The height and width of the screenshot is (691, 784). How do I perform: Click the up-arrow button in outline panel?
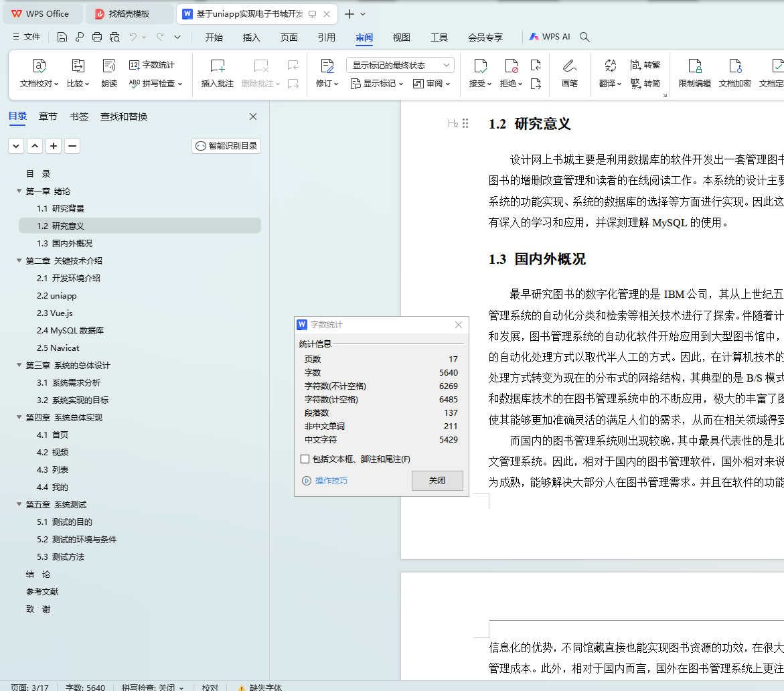click(35, 146)
